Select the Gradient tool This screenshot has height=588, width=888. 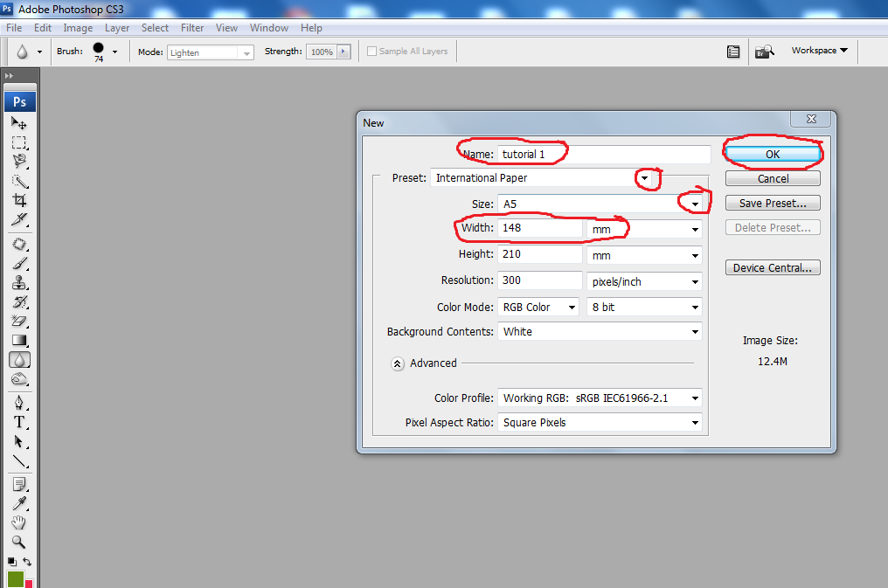click(19, 340)
